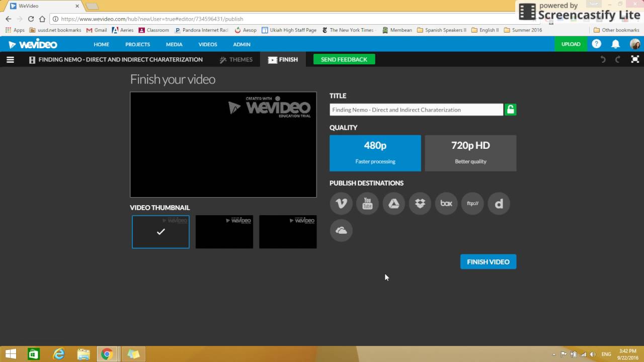Go to the HOME menu
The image size is (644, 362).
[x=101, y=44]
